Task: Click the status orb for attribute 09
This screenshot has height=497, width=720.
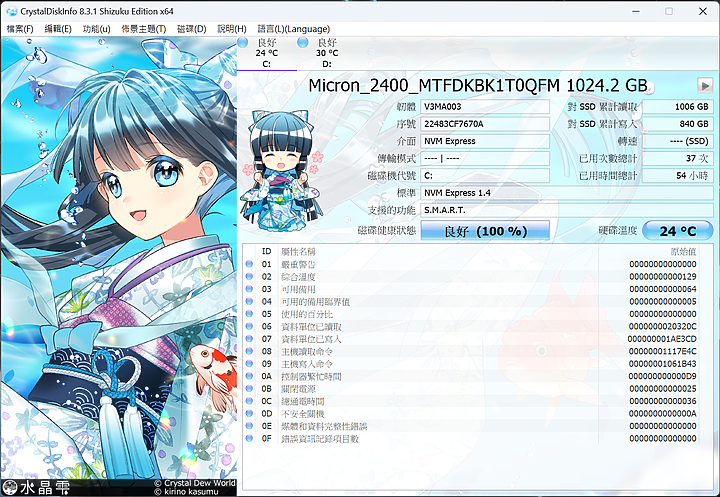Action: click(x=249, y=363)
